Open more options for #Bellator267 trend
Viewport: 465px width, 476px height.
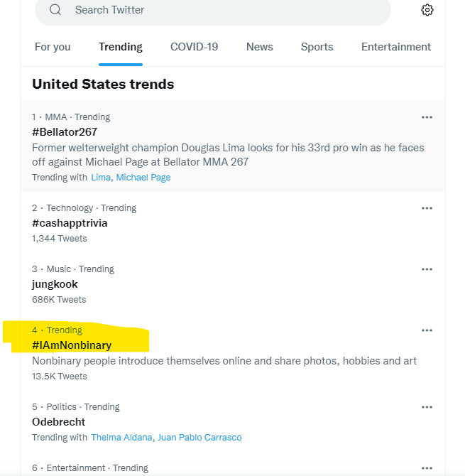(x=427, y=117)
